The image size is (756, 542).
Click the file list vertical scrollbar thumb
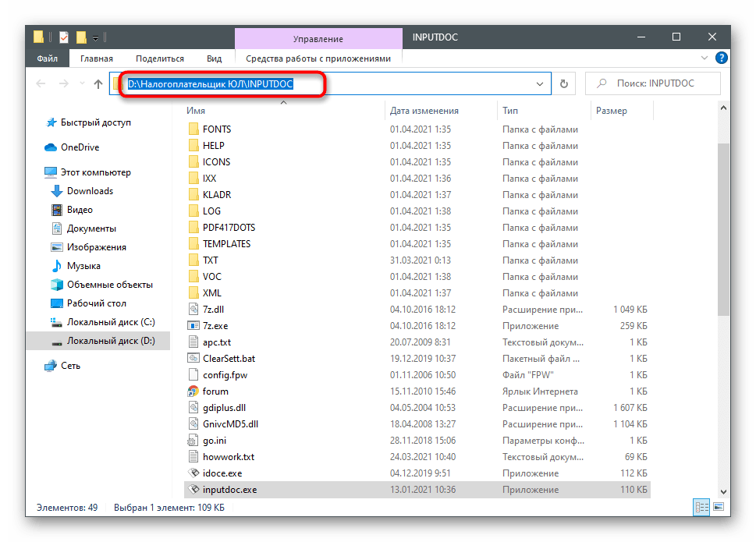click(723, 230)
